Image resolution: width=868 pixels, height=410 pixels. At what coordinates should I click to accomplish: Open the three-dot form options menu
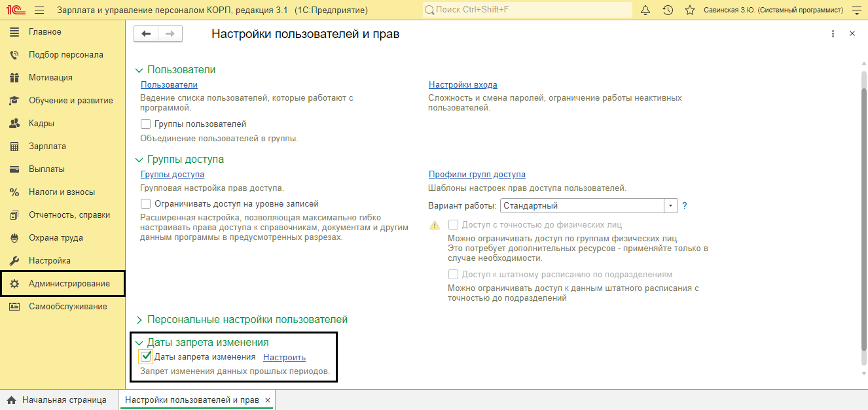[x=833, y=34]
